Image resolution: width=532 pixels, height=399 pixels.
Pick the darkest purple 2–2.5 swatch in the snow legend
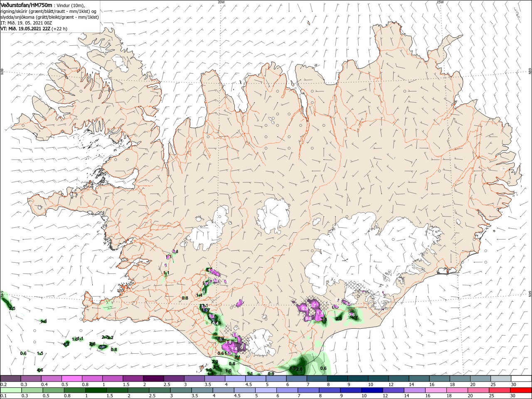coord(153,379)
